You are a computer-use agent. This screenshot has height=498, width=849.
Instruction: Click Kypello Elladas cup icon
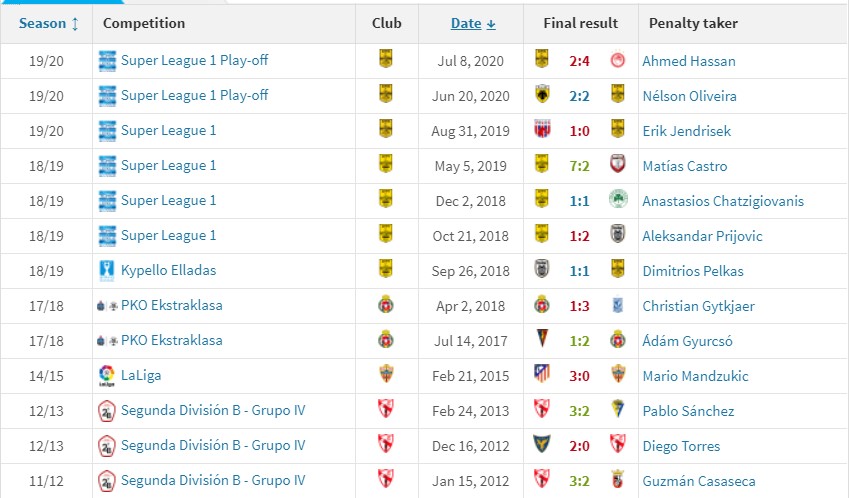point(107,270)
